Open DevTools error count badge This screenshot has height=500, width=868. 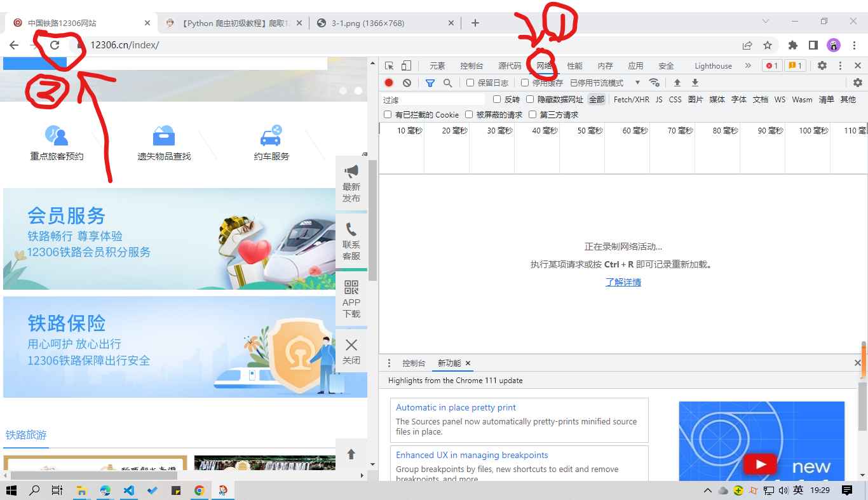(772, 65)
